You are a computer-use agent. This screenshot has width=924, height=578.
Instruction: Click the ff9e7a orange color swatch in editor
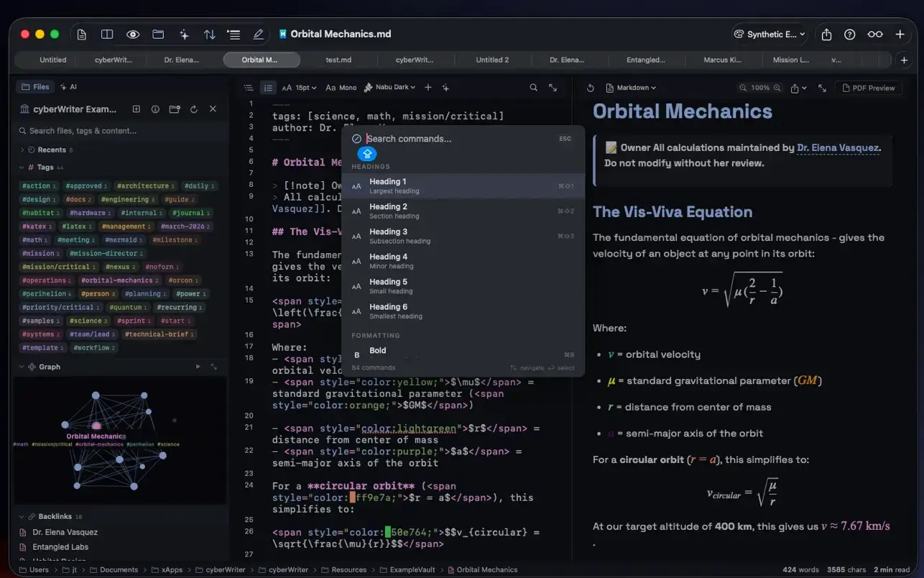pyautogui.click(x=353, y=497)
